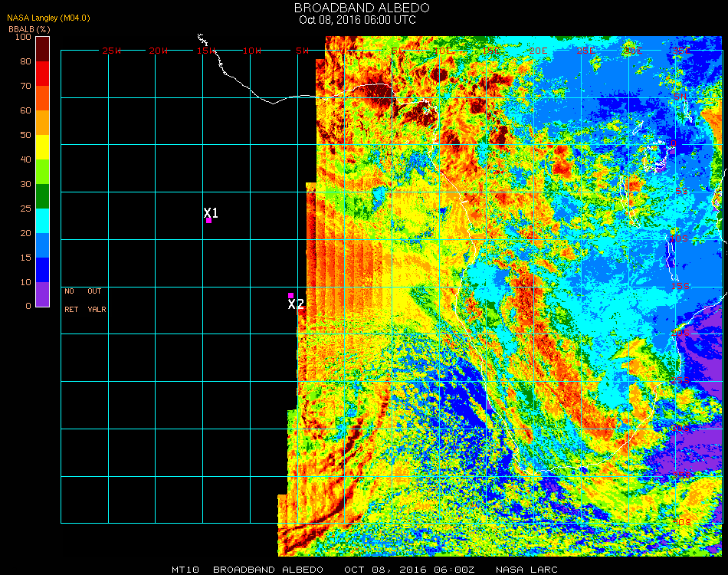Click the 20E longitude label
Screen dimensions: 728x575
tap(538, 51)
